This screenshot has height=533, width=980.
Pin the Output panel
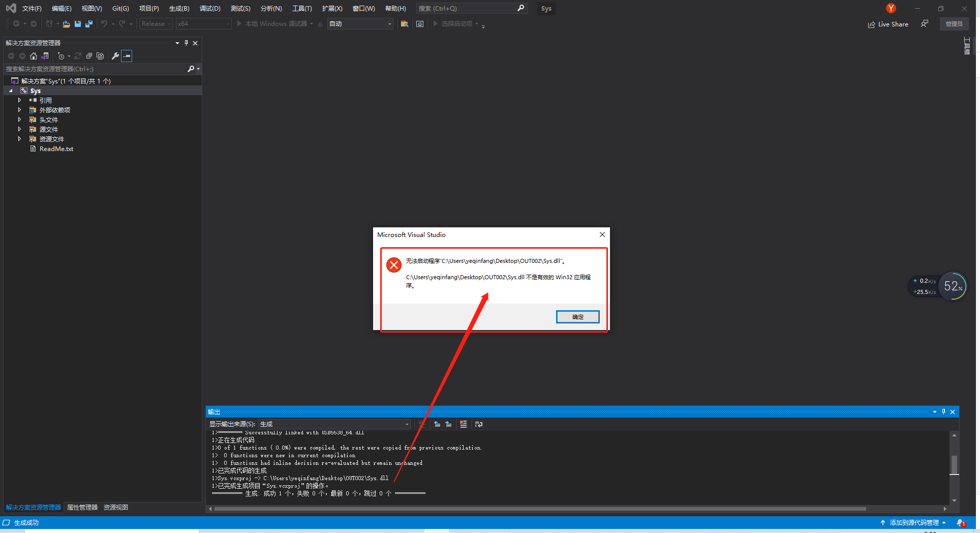(x=943, y=411)
